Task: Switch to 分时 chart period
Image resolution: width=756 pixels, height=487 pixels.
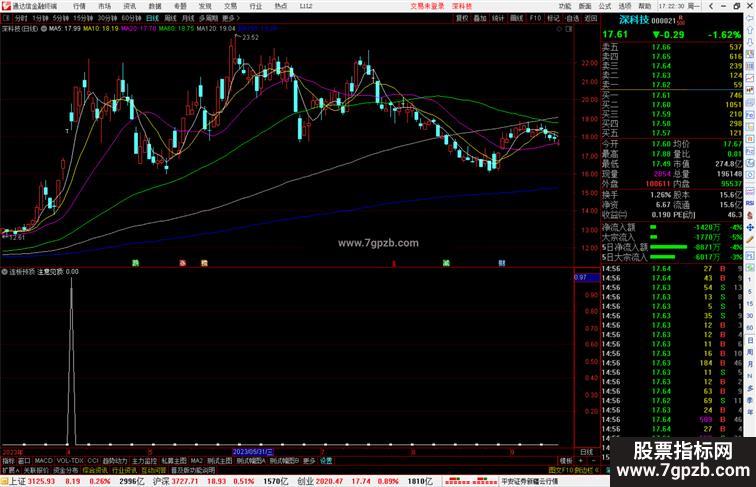Action: (x=21, y=18)
